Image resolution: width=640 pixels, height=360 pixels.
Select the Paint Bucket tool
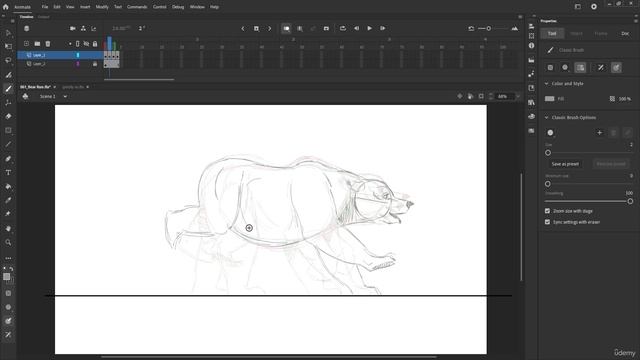click(x=8, y=187)
